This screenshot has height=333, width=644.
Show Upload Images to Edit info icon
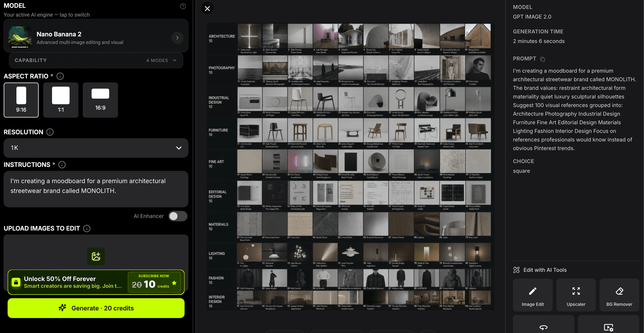tap(87, 228)
